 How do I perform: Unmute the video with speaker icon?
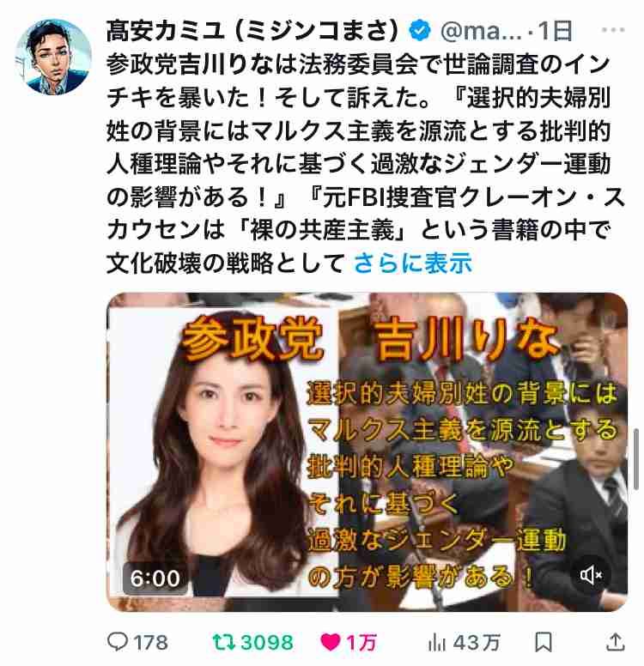(591, 575)
